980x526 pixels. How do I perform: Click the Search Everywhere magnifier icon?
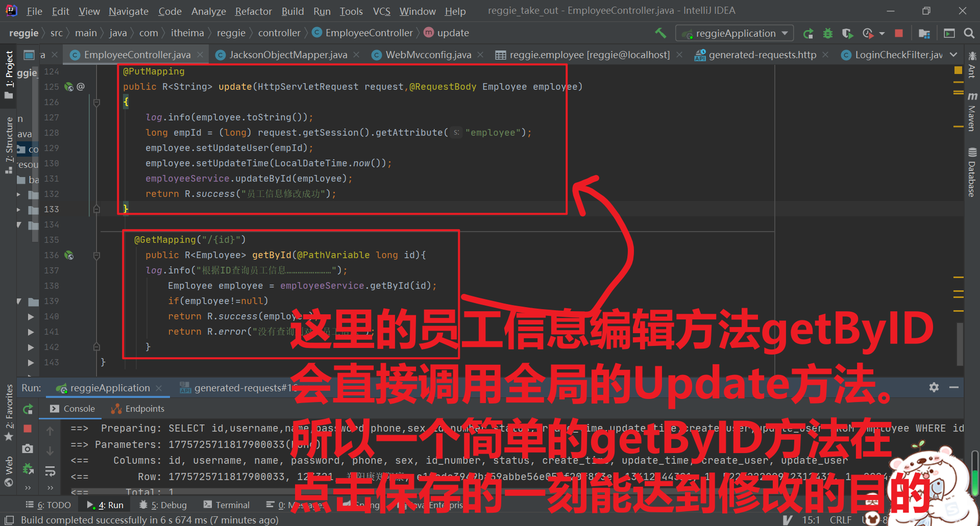(969, 33)
